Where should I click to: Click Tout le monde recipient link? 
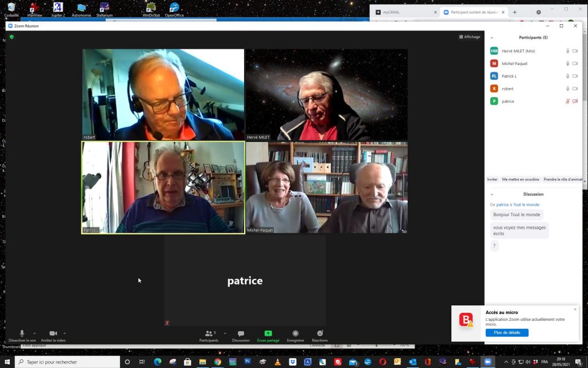click(x=527, y=205)
